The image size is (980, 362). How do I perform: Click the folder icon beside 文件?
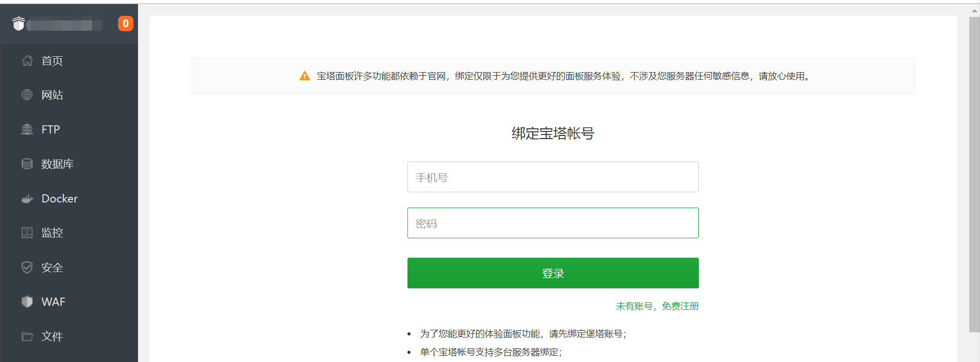(x=27, y=336)
